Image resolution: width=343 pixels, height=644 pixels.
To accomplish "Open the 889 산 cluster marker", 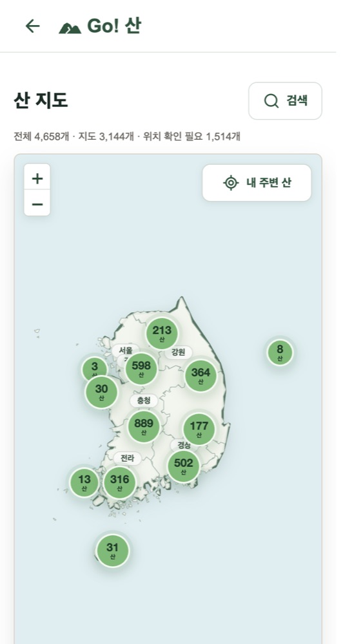I will (144, 427).
